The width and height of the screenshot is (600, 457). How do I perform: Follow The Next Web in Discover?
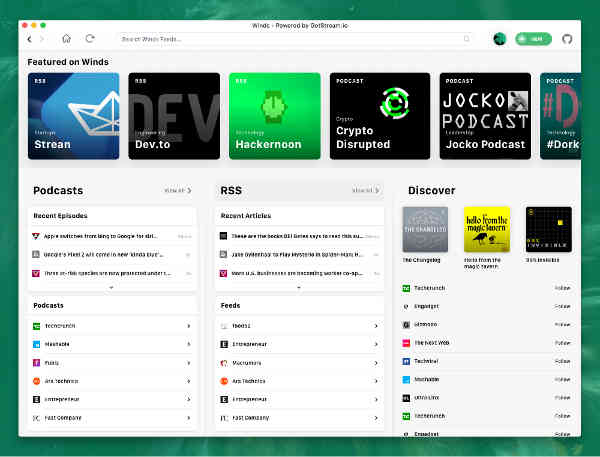(x=562, y=343)
